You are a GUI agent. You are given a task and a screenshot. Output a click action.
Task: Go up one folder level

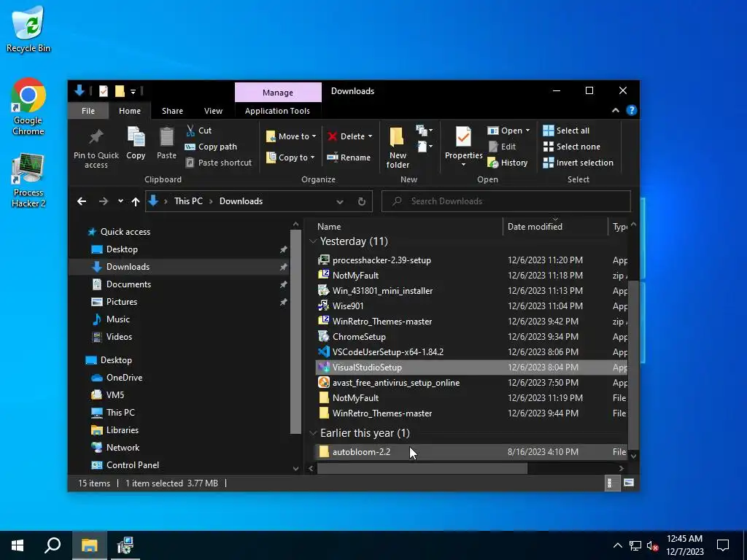point(136,201)
